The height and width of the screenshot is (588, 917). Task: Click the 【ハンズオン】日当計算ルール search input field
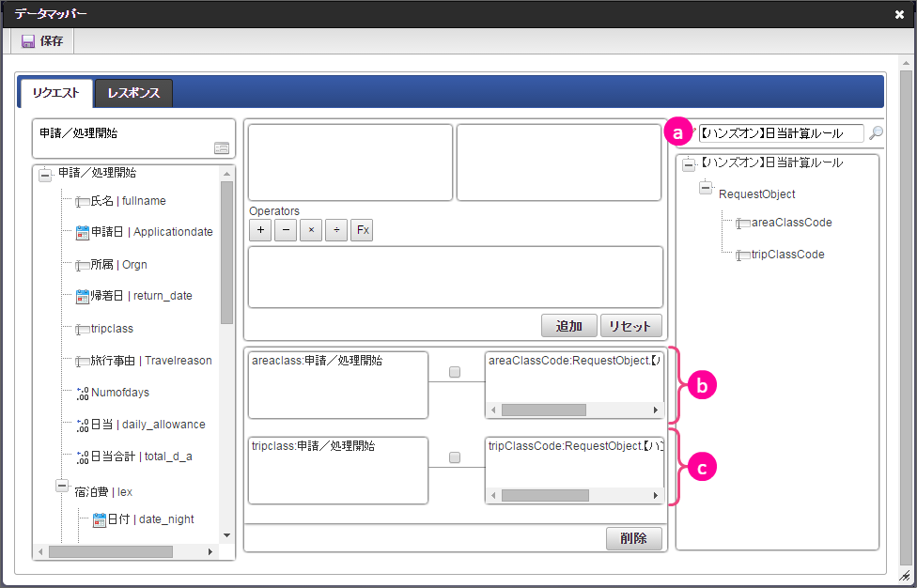781,133
